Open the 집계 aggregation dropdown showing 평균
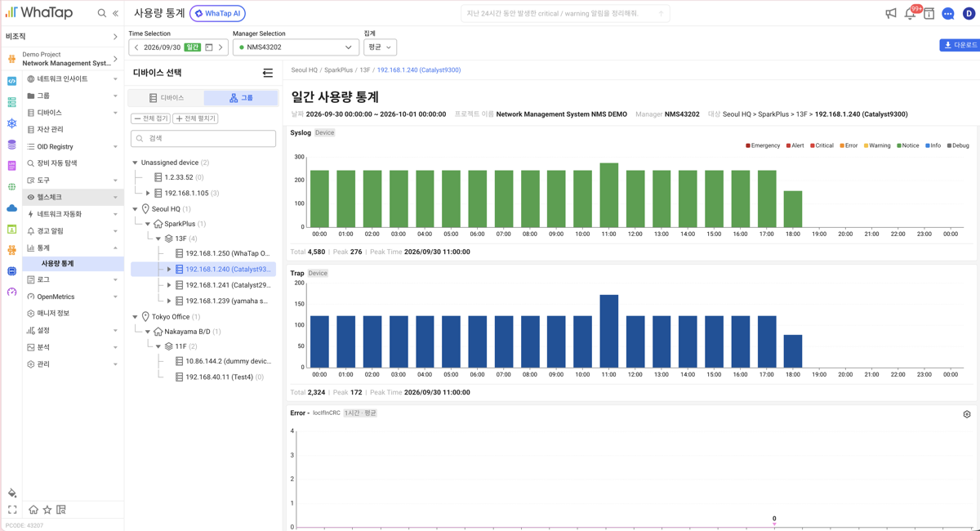Screen dimensions: 980x531 [380, 47]
